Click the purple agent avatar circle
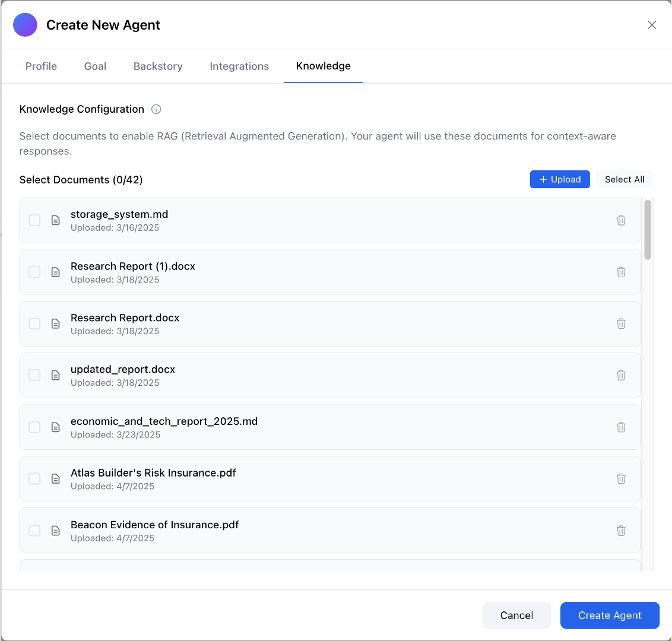 coord(25,25)
